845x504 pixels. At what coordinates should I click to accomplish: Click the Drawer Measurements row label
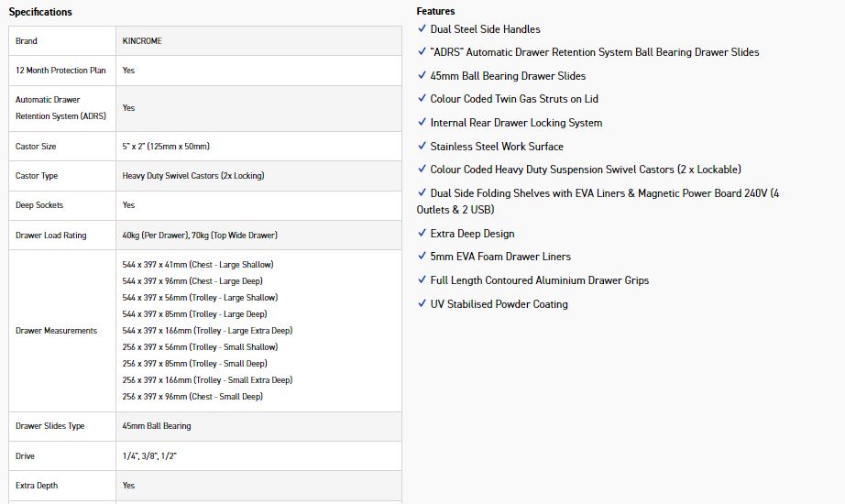coord(56,331)
